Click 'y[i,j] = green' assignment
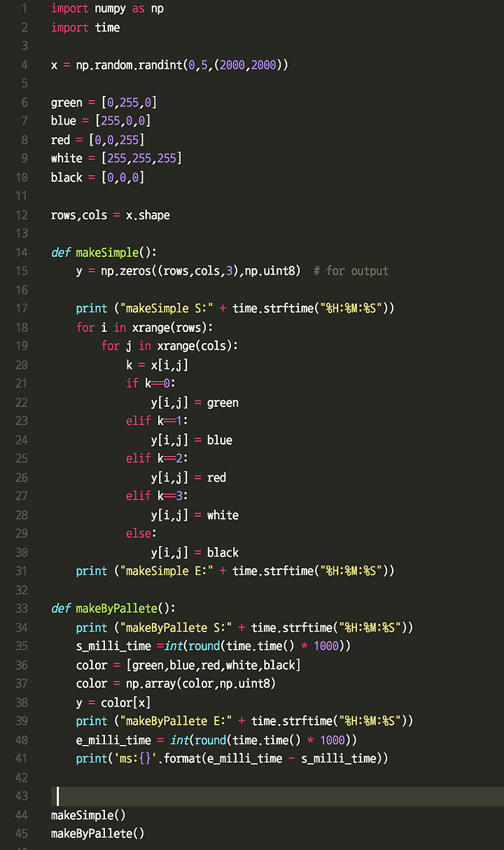This screenshot has height=850, width=504. click(x=195, y=402)
